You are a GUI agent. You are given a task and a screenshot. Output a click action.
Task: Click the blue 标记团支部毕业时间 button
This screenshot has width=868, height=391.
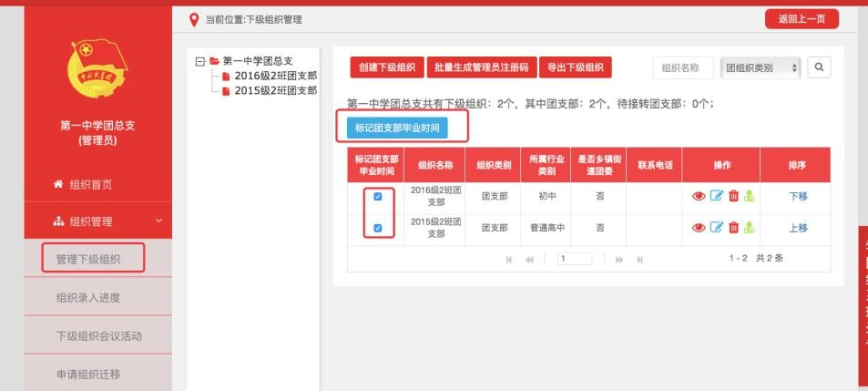tap(396, 128)
